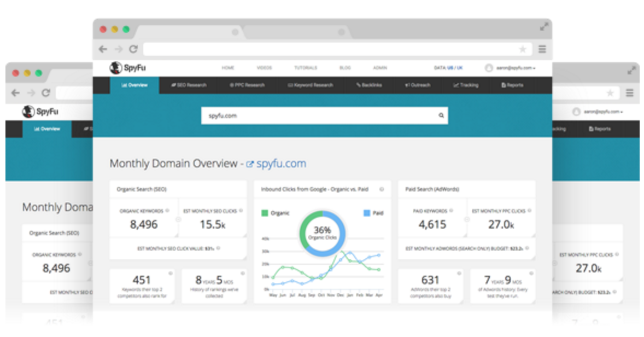The image size is (644, 337).
Task: Click the Tutorials link in the top navigation
Action: 306,68
